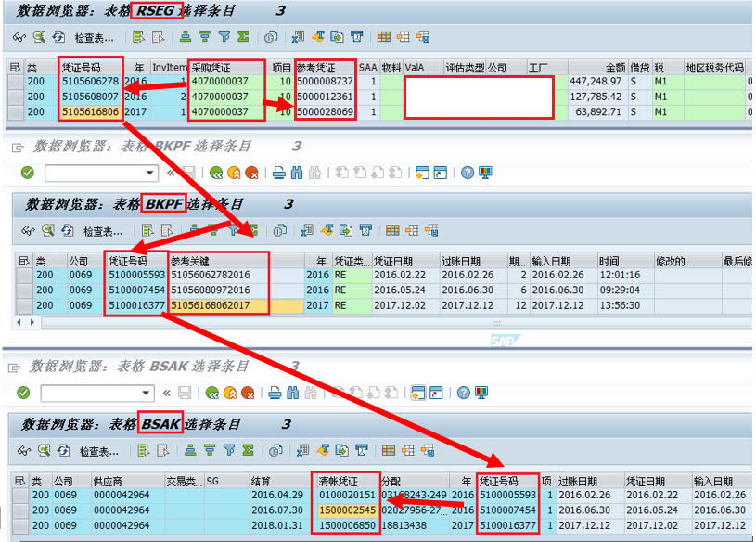Select layout icon in RSEG toolbar
The image size is (756, 542).
[404, 37]
